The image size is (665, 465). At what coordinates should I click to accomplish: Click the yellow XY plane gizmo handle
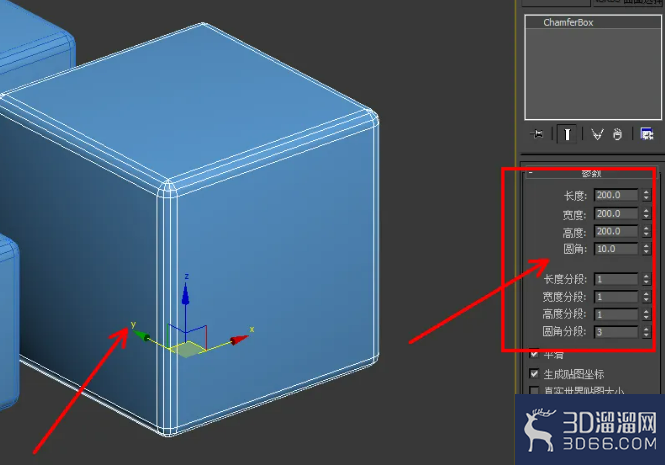pos(187,349)
